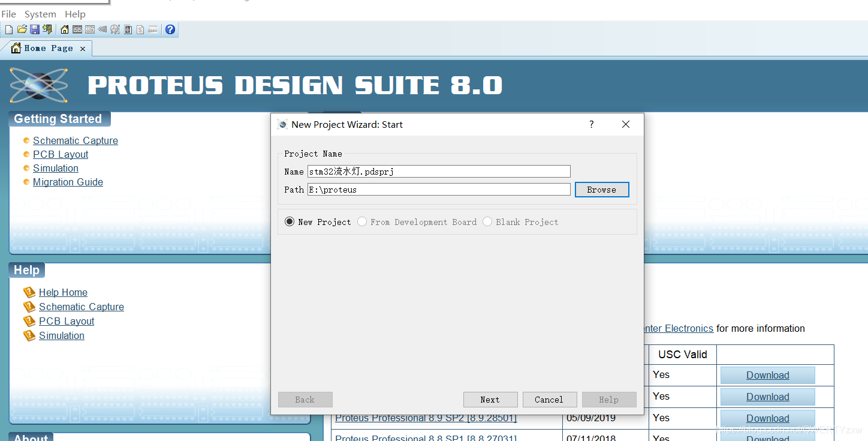Click the Gerber Viewer toolbar icon
Viewport: 868px width, 441px height.
(115, 29)
